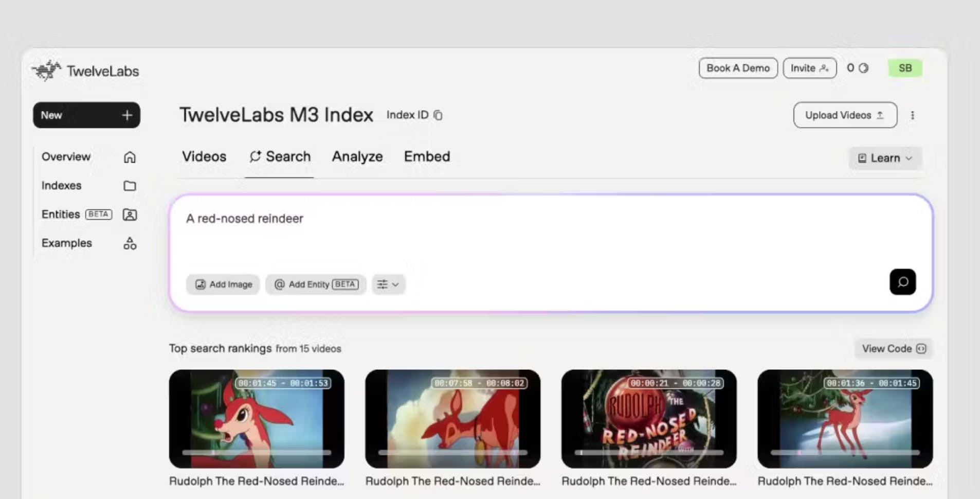Expand the Learn dropdown
This screenshot has height=499, width=980.
(x=885, y=158)
